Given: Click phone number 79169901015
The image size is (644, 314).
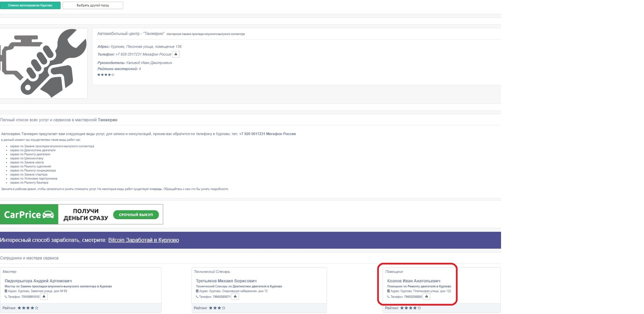Looking at the screenshot, I should tap(31, 297).
